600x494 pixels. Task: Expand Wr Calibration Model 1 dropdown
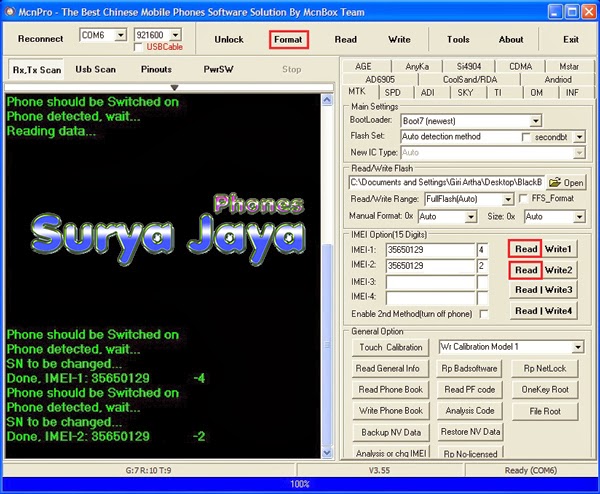point(577,347)
